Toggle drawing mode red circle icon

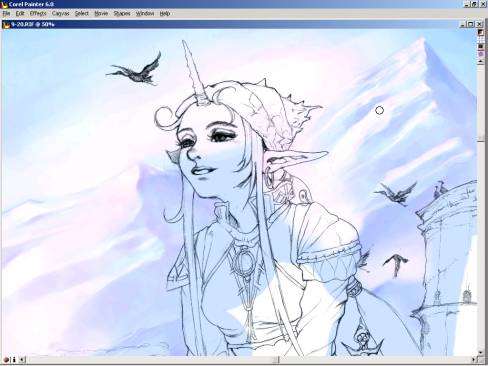[6, 360]
